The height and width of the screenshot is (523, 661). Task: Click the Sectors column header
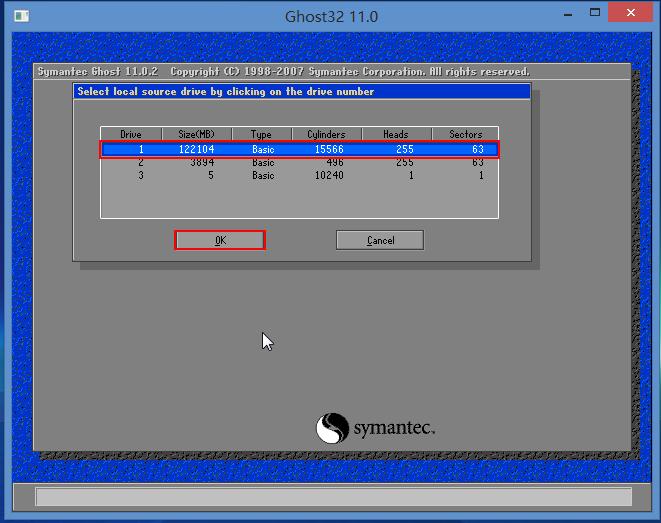coord(465,134)
